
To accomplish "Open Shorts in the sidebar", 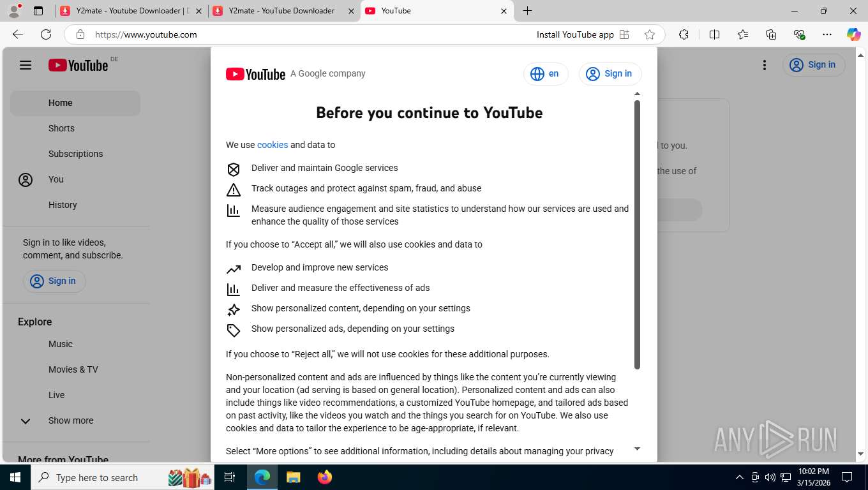I will (x=75, y=128).
